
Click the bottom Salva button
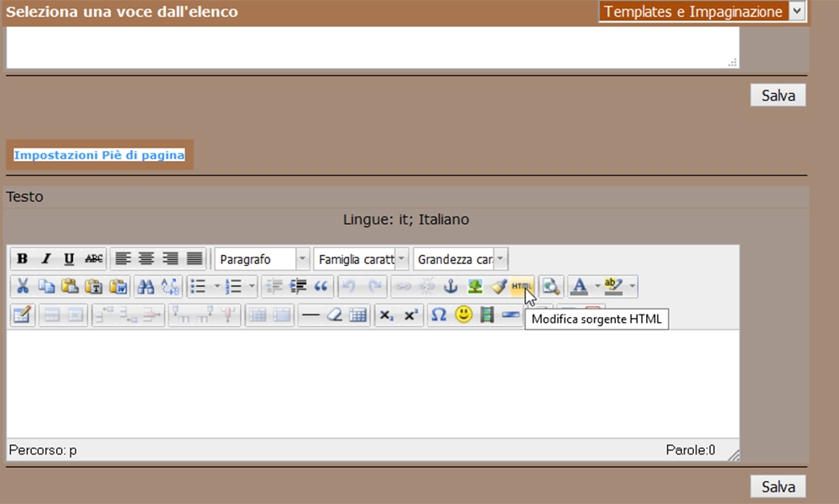[778, 486]
